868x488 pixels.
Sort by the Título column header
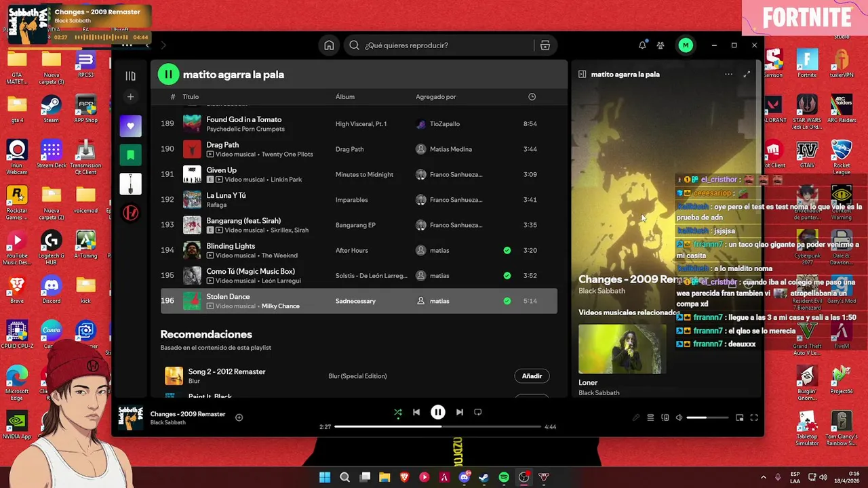[191, 97]
